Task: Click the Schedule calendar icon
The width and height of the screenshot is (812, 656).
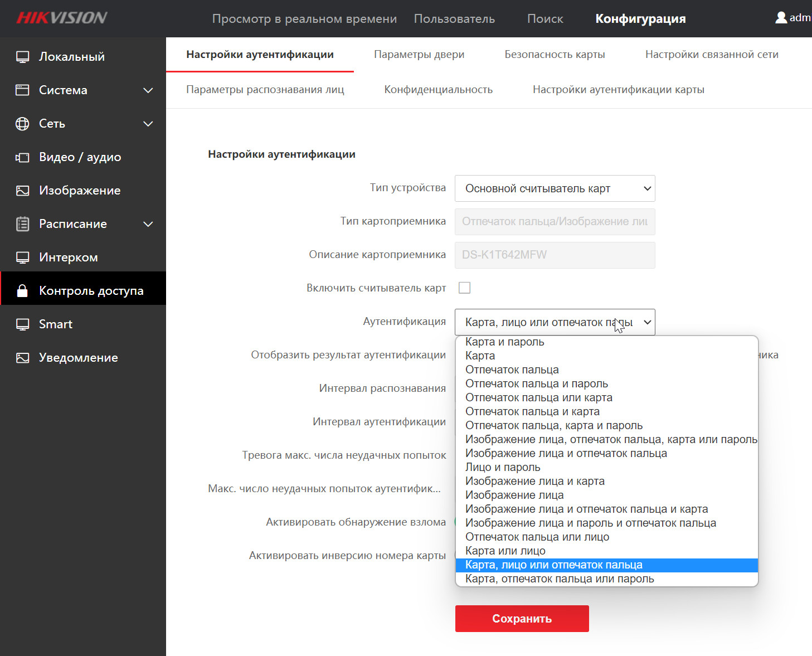Action: coord(22,224)
